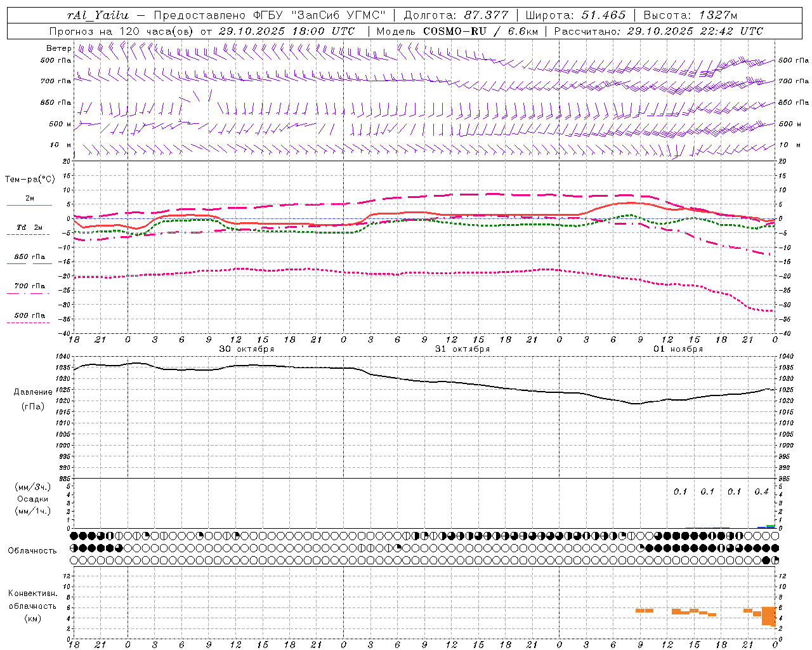812x650 pixels.
Task: Click the Тем-ра(°C) temperature axis title
Action: 30,180
